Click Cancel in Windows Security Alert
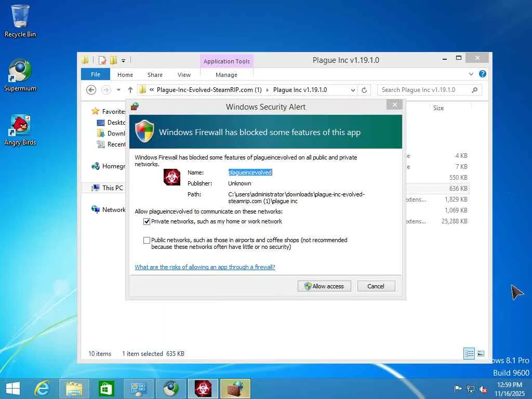Screen dimensions: 532x399 point(376,286)
